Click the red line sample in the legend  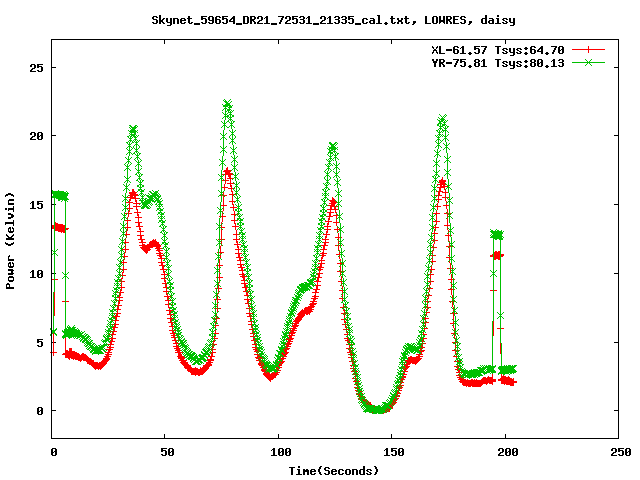pos(588,50)
